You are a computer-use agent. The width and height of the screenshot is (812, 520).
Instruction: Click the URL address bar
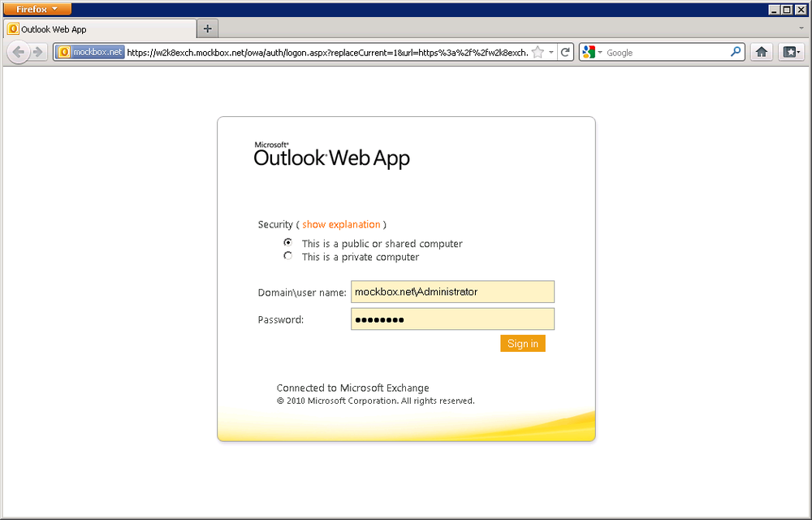(327, 52)
